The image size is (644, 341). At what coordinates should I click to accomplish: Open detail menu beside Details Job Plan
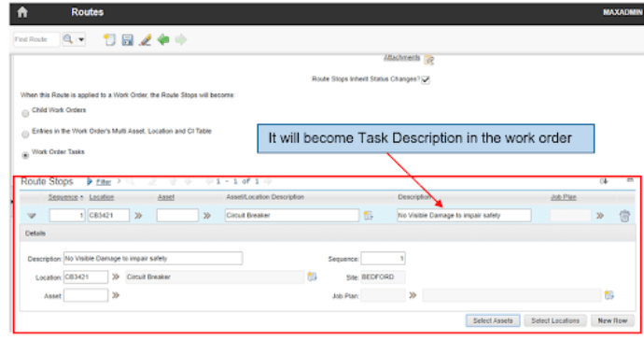tap(413, 295)
